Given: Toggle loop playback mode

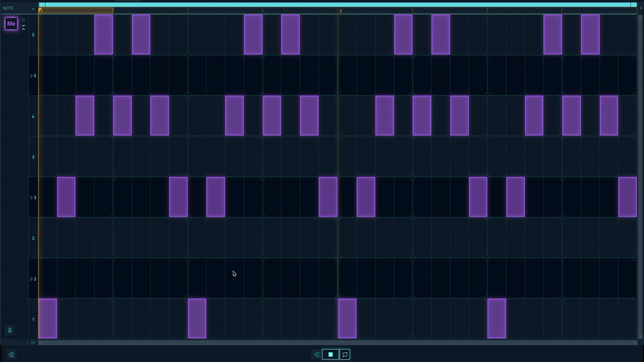Looking at the screenshot, I should (345, 354).
